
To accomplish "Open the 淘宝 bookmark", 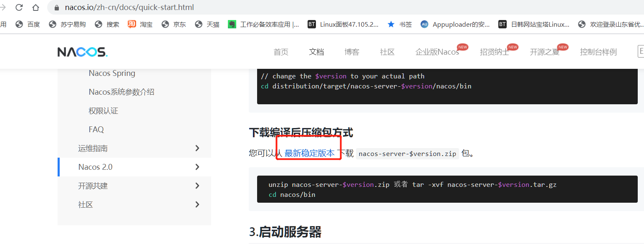I will click(140, 24).
